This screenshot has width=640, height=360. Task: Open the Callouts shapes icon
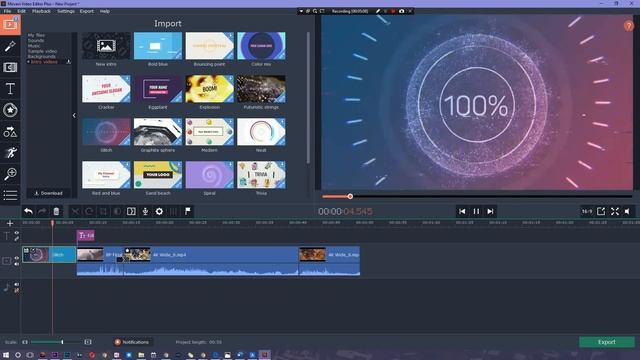[10, 132]
